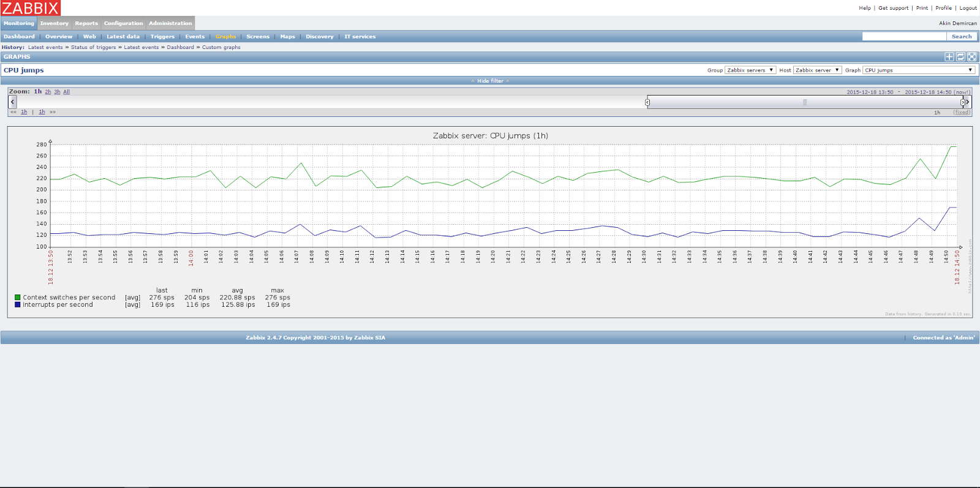Go to Latest data submenu

(x=123, y=37)
